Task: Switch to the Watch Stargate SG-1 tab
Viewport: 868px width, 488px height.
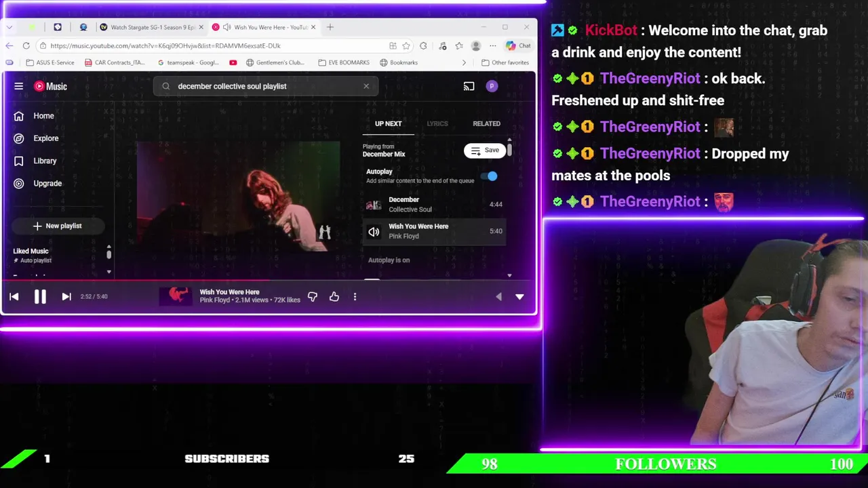Action: (149, 27)
